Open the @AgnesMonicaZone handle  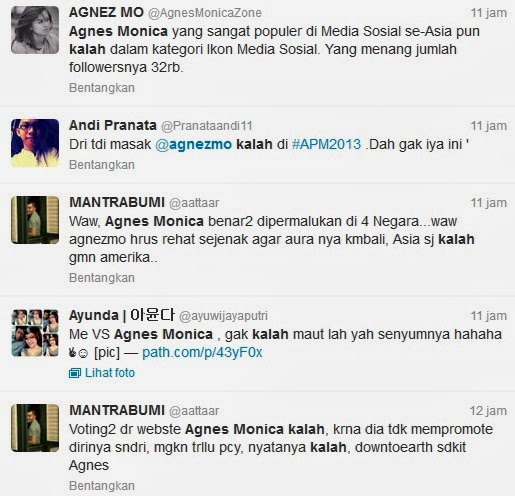coord(205,13)
